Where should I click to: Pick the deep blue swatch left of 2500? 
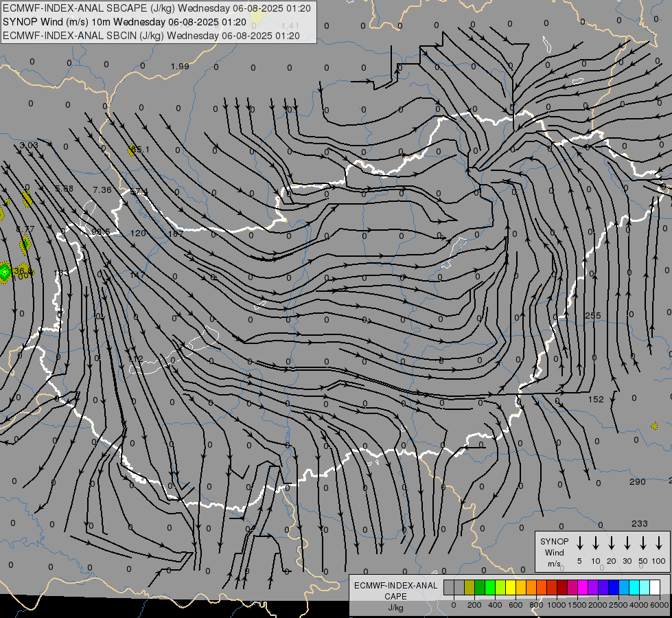click(613, 587)
